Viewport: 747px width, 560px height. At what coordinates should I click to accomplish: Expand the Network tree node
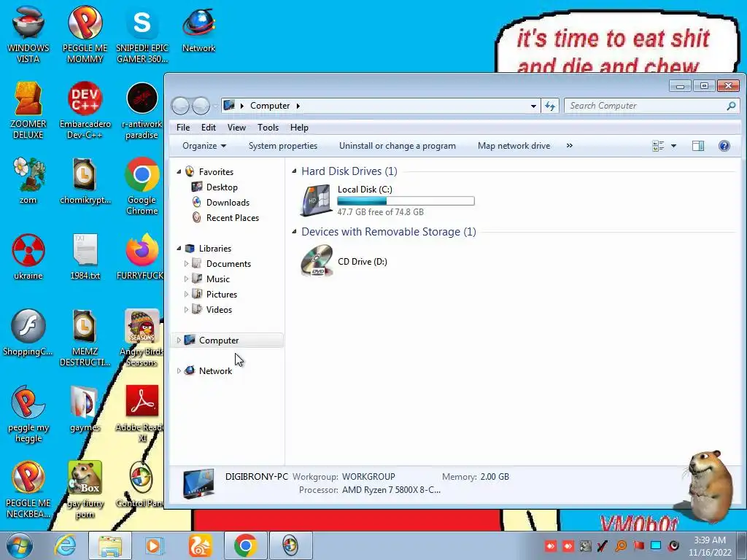tap(179, 370)
